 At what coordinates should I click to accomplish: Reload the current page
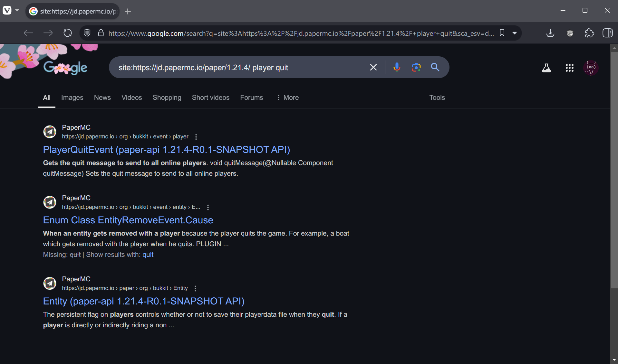click(x=68, y=33)
